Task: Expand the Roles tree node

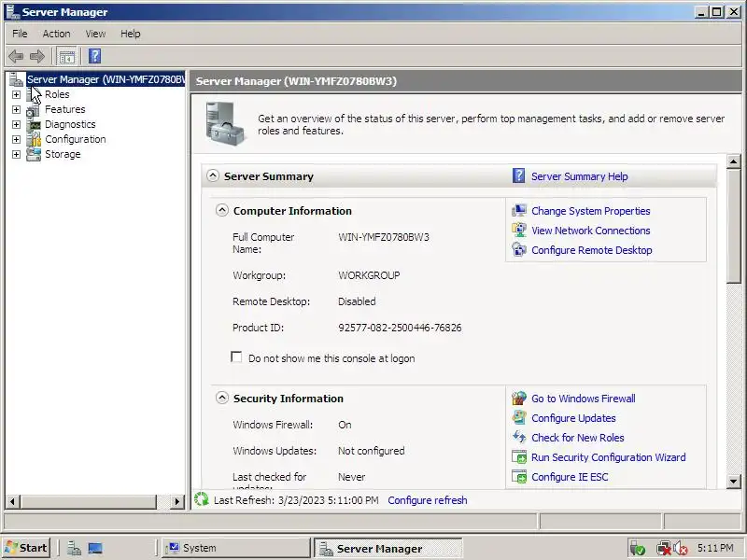Action: point(16,95)
